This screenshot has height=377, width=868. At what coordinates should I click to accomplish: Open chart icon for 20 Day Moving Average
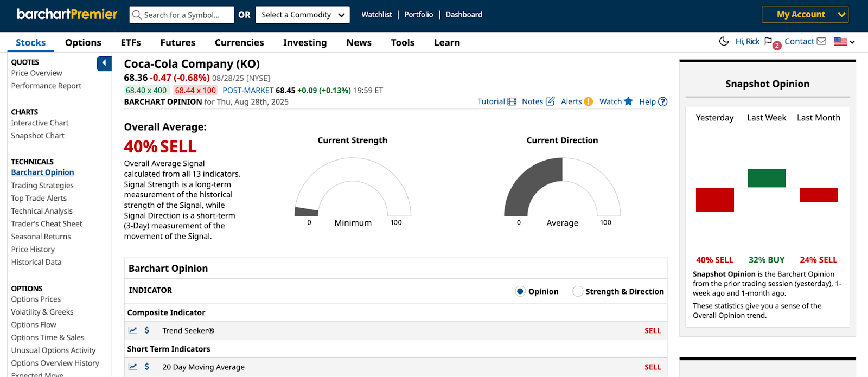tap(132, 367)
